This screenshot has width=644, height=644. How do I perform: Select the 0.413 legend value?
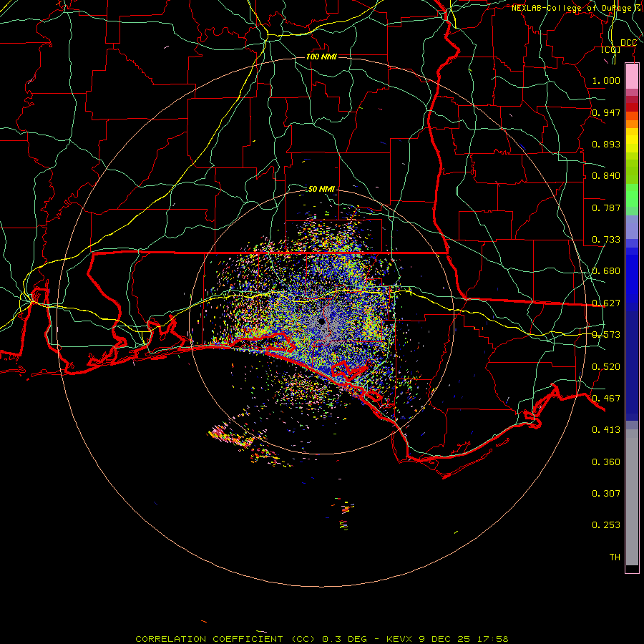coord(606,430)
